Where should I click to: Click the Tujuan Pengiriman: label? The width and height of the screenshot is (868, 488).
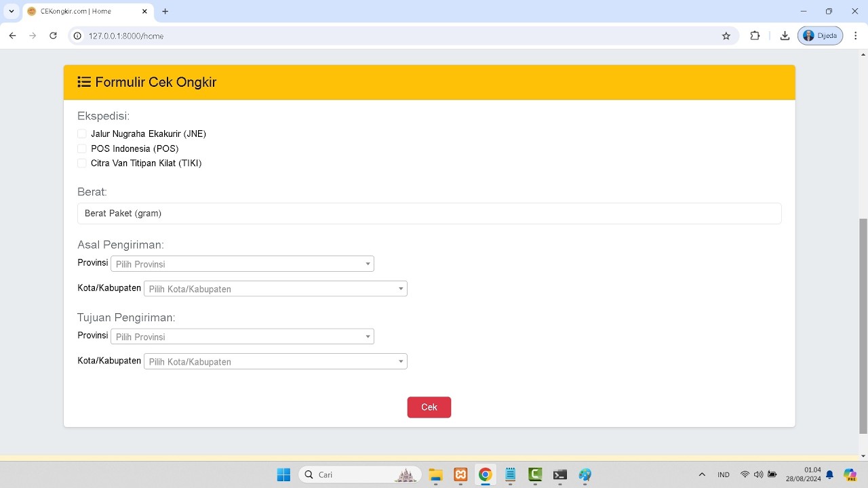(126, 317)
